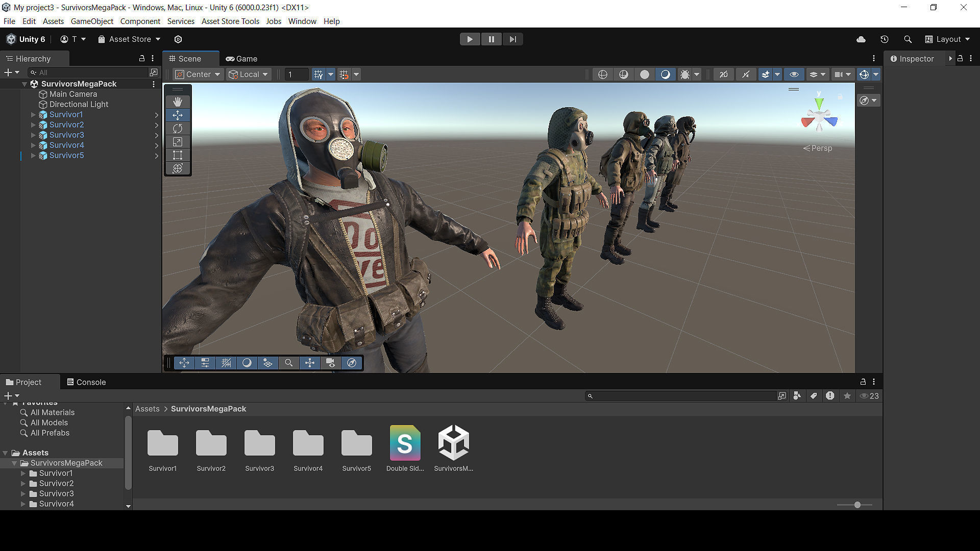Screen dimensions: 980x551
Task: Click the Play button
Action: point(470,39)
